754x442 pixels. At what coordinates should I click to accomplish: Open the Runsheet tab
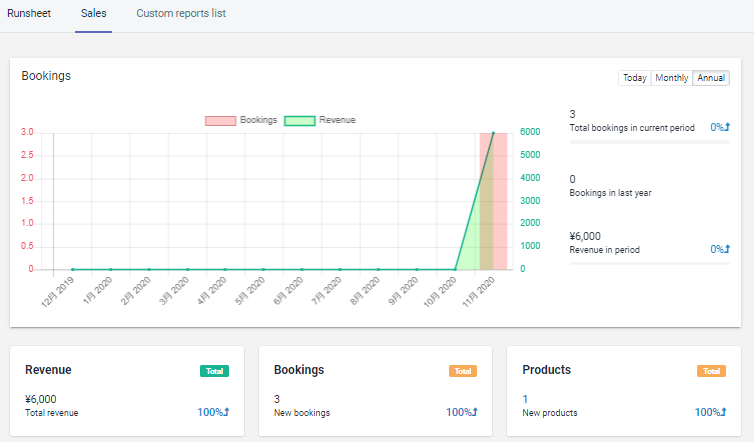[29, 14]
